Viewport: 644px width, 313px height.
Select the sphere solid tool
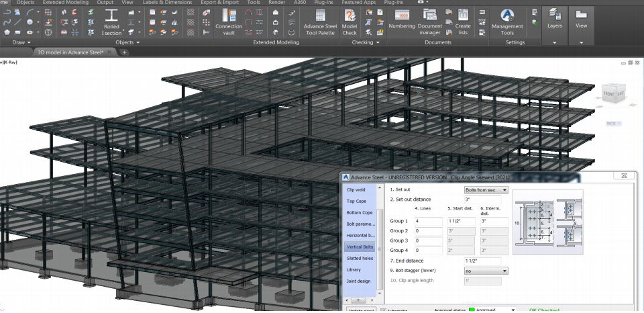(30, 22)
